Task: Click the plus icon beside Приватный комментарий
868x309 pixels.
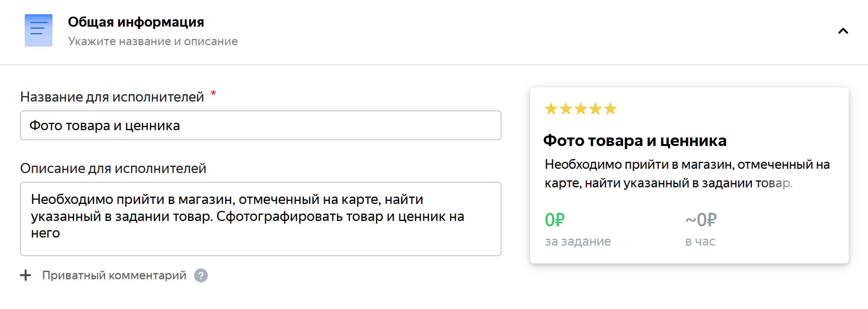Action: [25, 275]
